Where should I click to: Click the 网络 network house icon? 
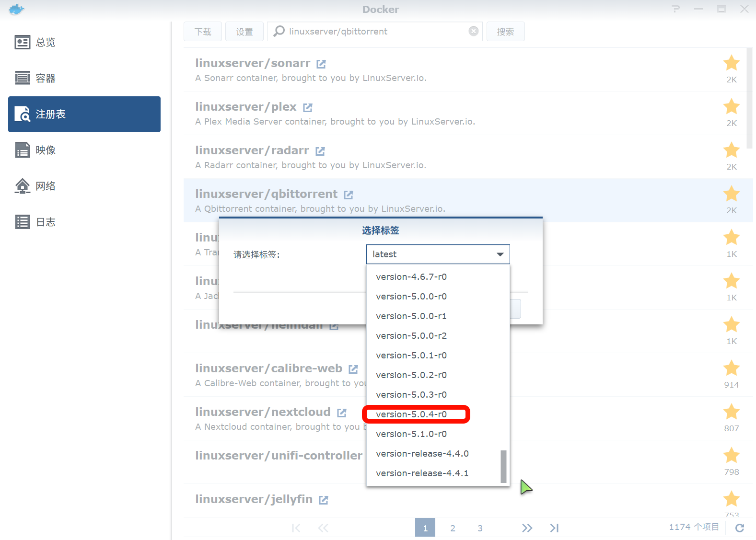click(x=23, y=186)
